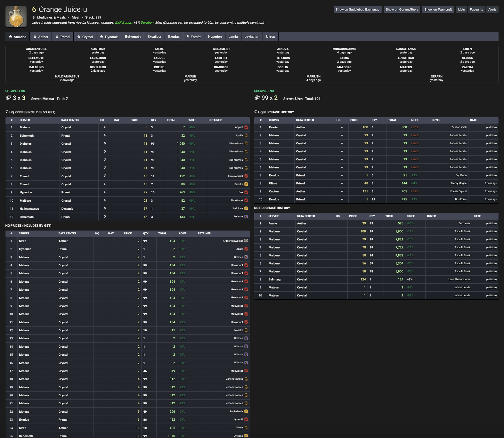Click buyer name Merpy Mcgee
Screen dimensions: 504x438
[459, 183]
